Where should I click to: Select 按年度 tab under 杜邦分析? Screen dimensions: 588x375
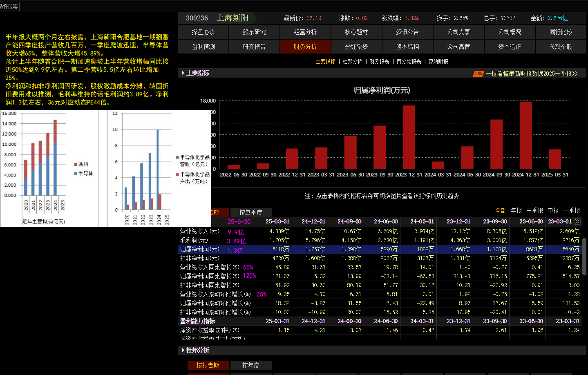click(251, 365)
